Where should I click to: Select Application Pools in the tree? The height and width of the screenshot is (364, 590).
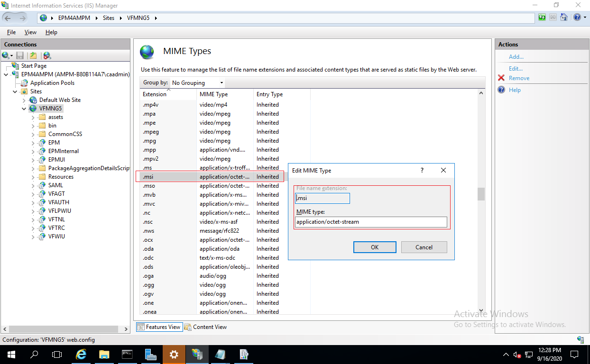pos(52,83)
